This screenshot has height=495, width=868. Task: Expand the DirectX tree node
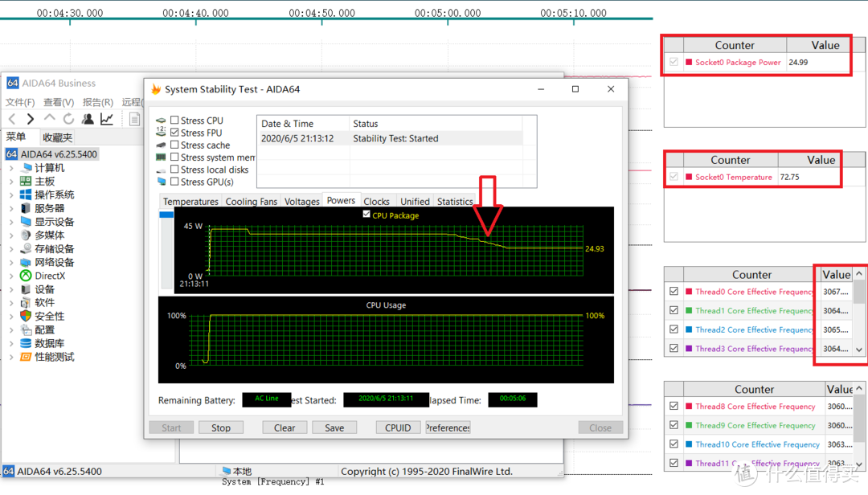[11, 276]
